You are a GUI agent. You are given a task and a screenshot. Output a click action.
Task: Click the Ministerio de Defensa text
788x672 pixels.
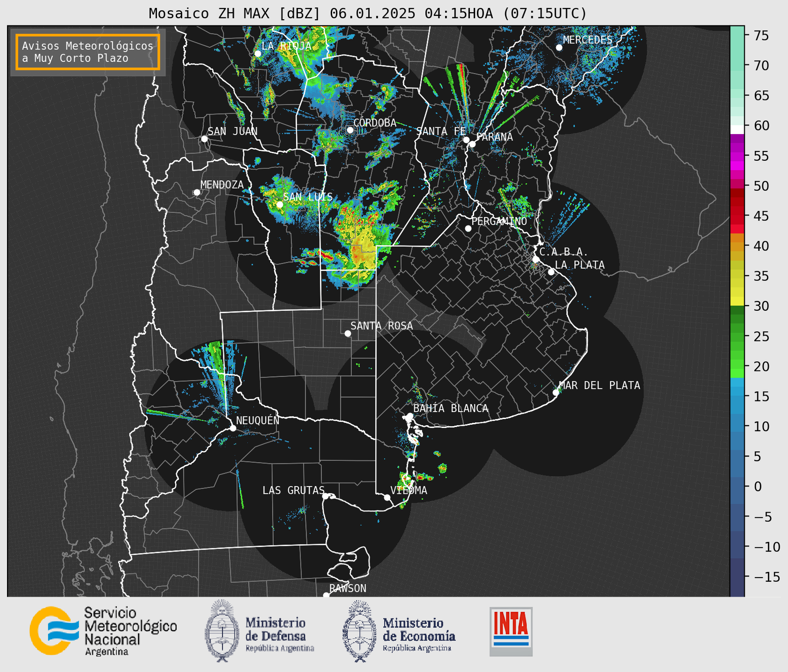click(x=279, y=635)
